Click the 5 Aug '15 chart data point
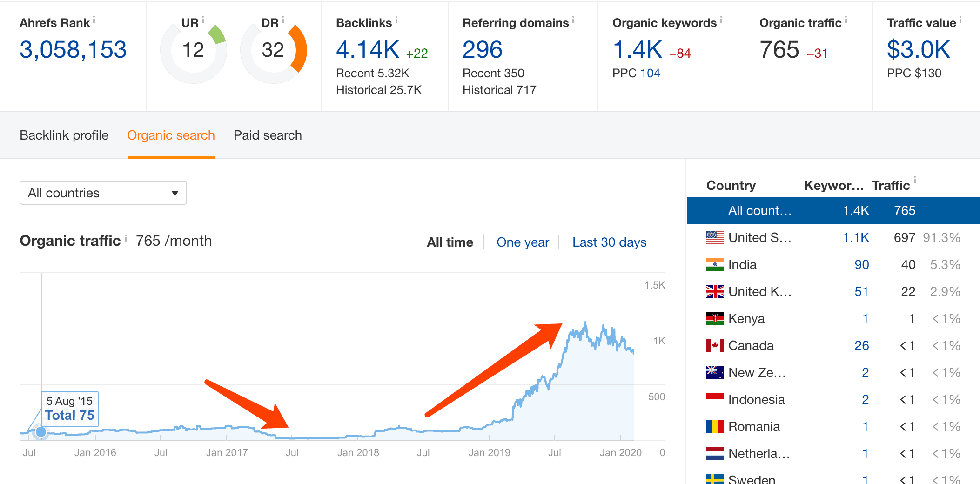 coord(41,432)
